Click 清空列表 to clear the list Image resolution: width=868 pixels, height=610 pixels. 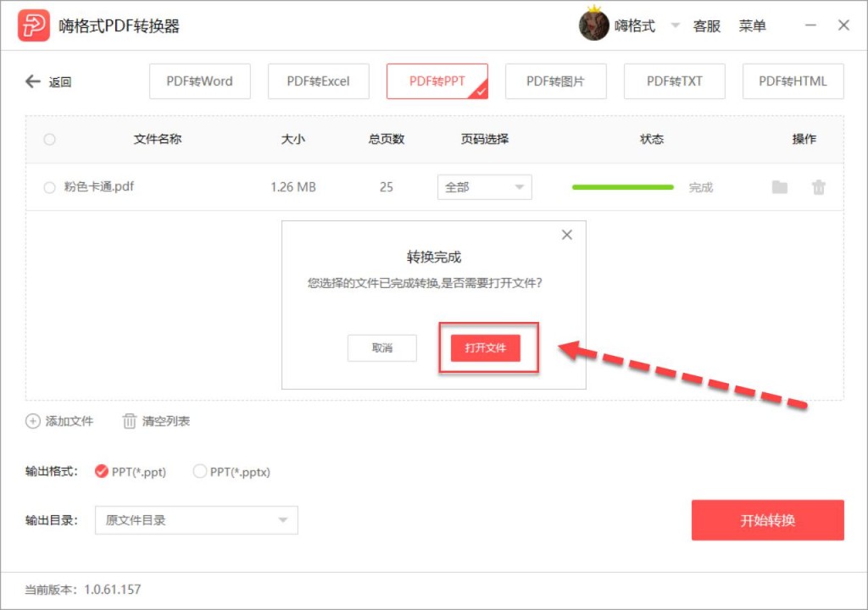click(x=166, y=421)
